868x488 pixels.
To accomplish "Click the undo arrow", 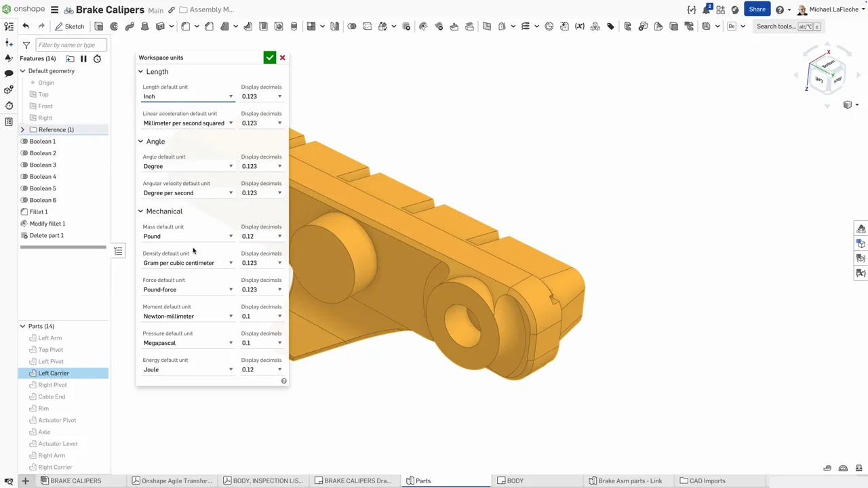I will click(x=26, y=26).
